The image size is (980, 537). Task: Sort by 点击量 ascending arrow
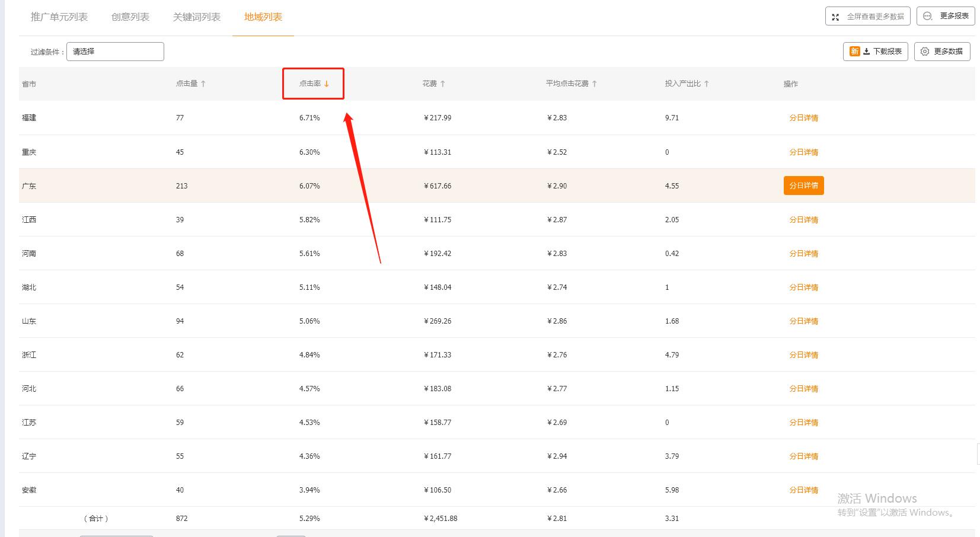pyautogui.click(x=203, y=84)
